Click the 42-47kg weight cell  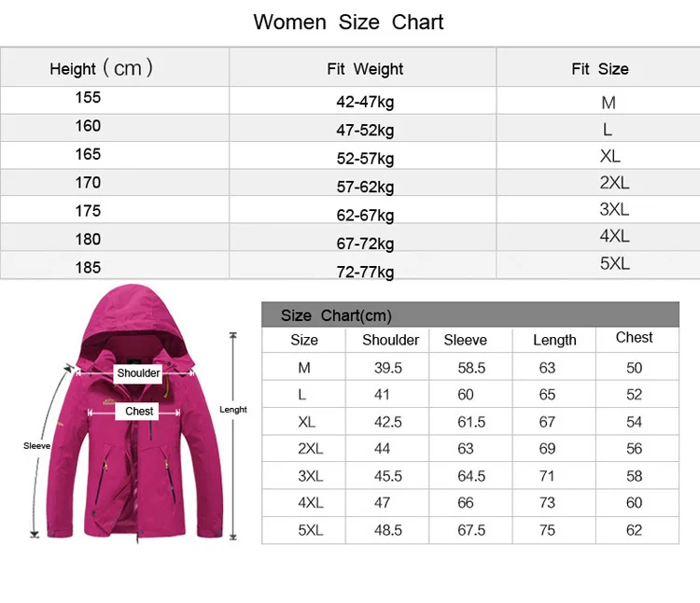[365, 103]
